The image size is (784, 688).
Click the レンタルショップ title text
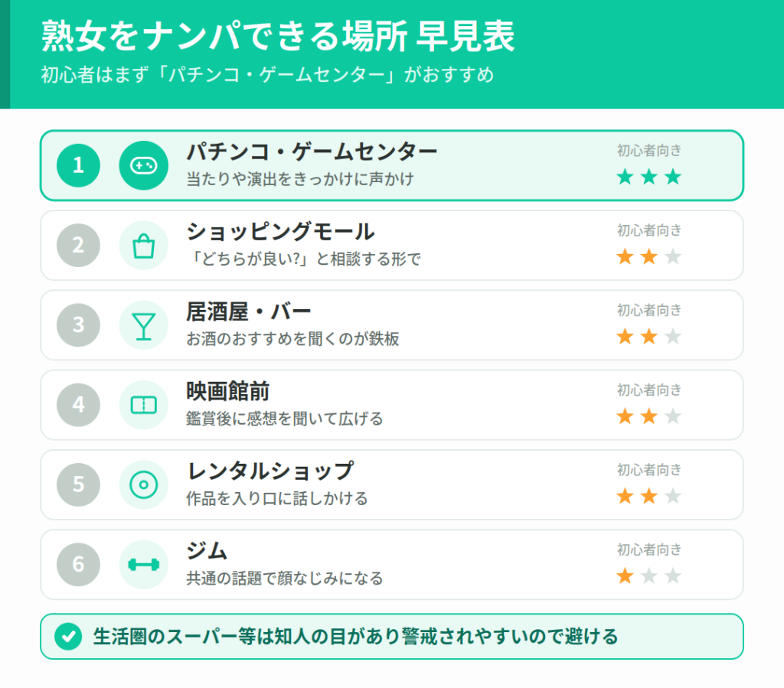click(x=270, y=471)
